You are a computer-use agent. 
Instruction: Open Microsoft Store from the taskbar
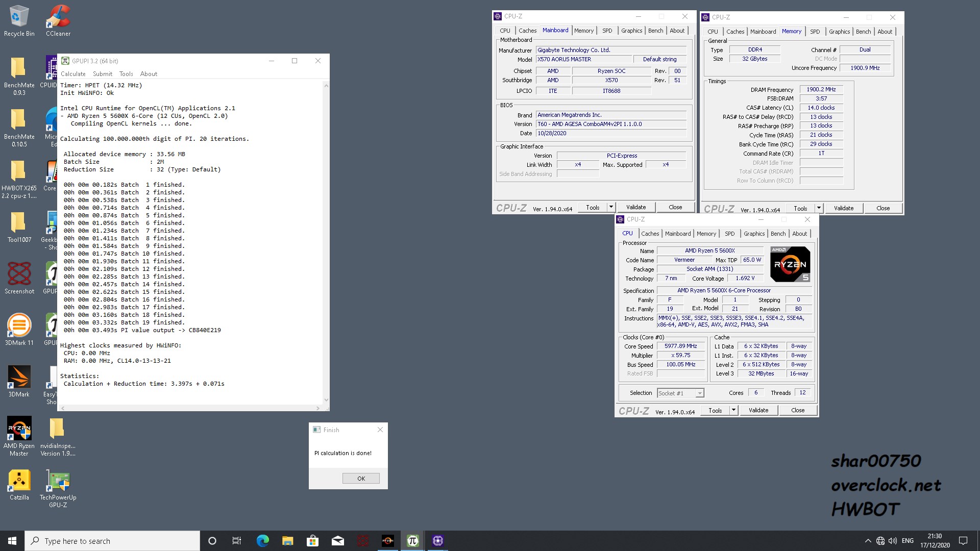coord(312,541)
